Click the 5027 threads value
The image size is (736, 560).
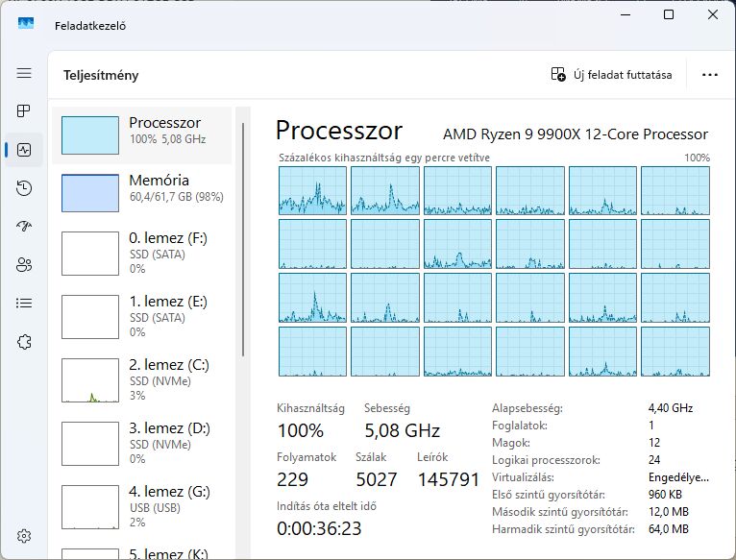(377, 479)
